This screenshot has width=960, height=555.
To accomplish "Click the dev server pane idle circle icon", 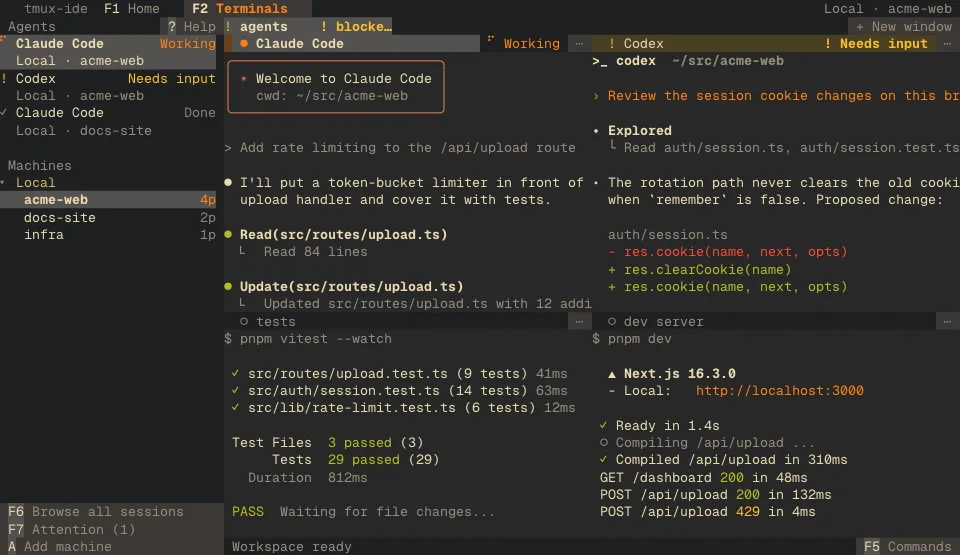I will point(612,321).
